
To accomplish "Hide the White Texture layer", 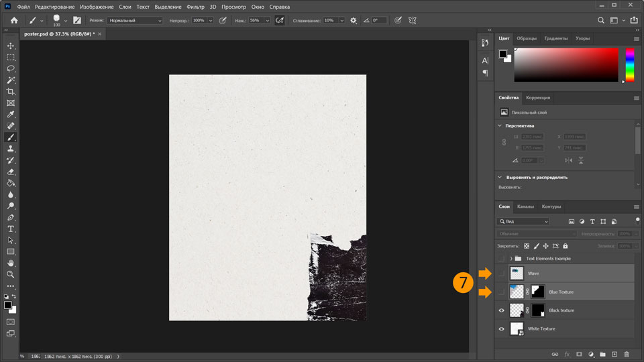I will pos(501,329).
